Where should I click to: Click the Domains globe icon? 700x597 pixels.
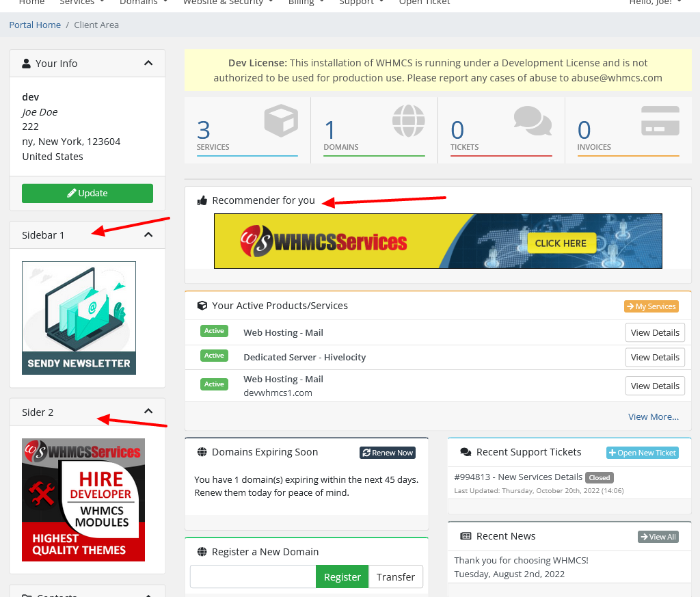tap(408, 122)
